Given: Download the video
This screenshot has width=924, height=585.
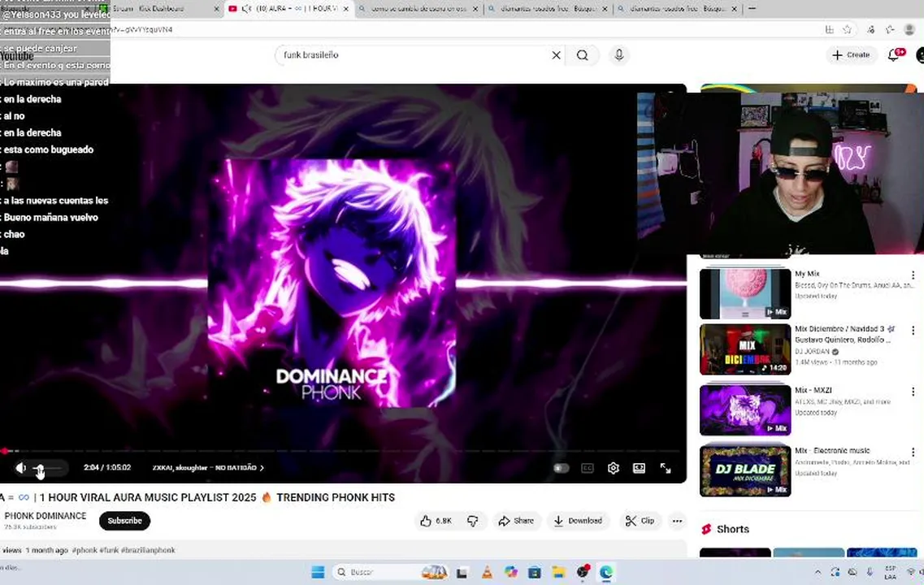Looking at the screenshot, I should [x=578, y=521].
